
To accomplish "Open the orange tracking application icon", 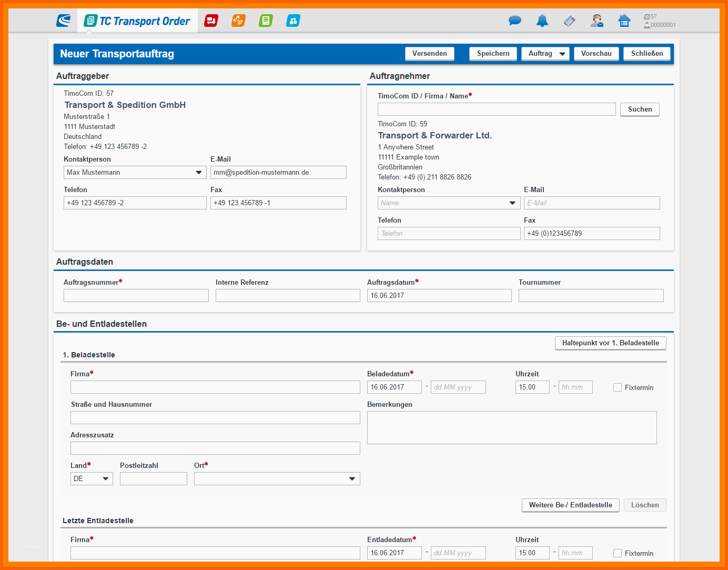I will tap(238, 21).
